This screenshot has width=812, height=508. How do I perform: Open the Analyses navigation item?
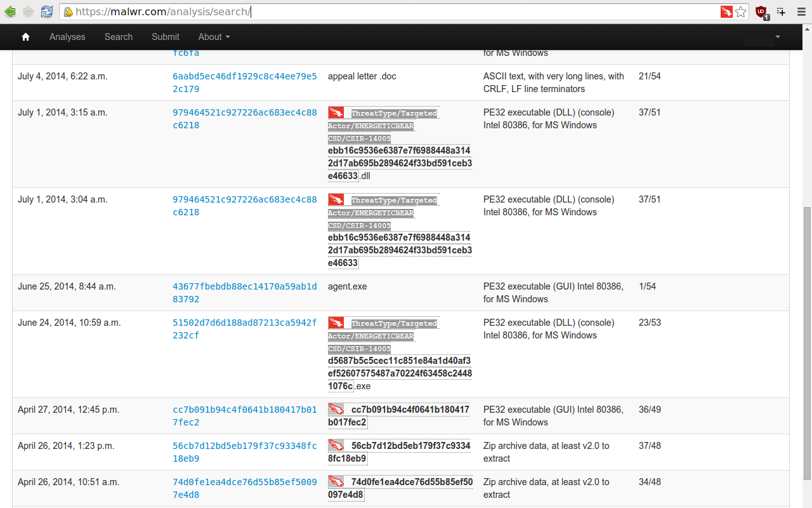(67, 37)
